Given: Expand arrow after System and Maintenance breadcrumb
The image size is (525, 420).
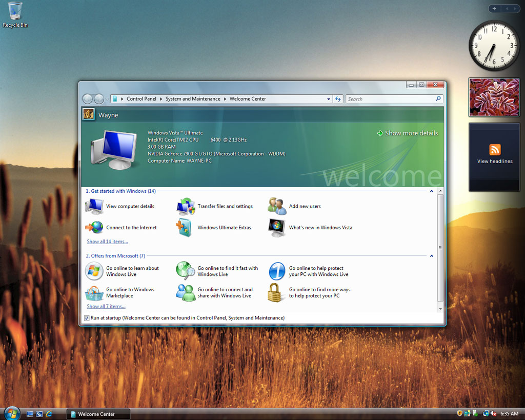Looking at the screenshot, I should 225,99.
